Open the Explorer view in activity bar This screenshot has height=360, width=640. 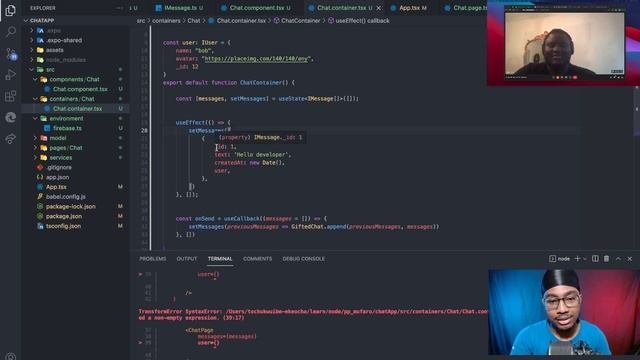[10, 10]
